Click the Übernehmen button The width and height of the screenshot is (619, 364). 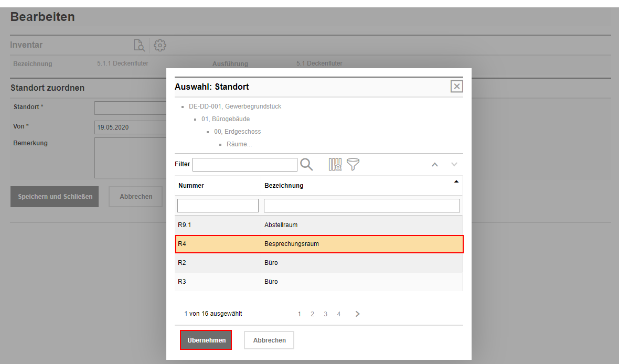pos(206,340)
